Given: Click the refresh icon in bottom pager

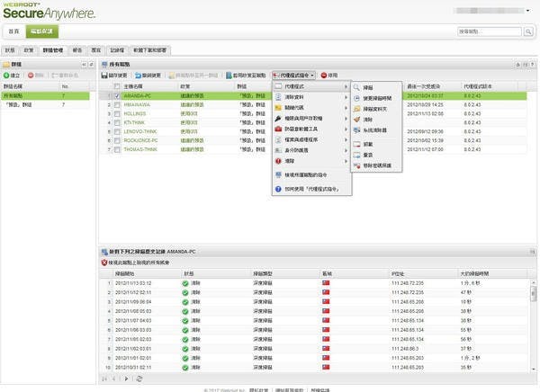Looking at the screenshot, I should coord(139,379).
